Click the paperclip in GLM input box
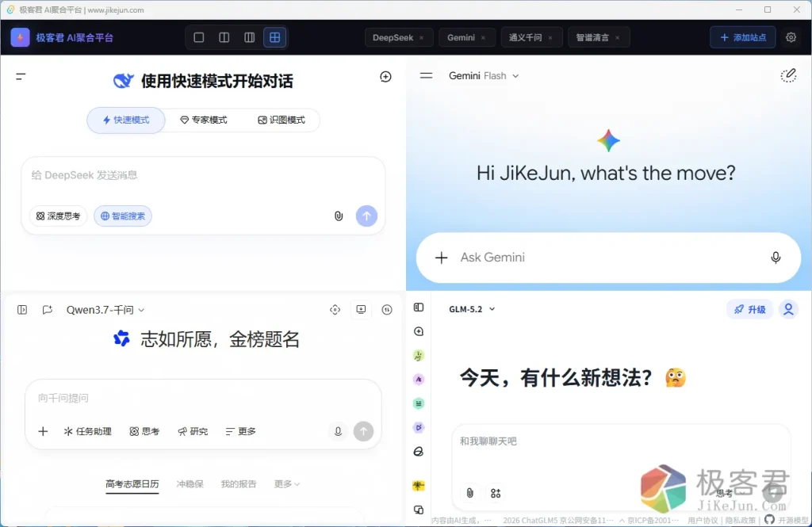812x527 pixels. click(x=469, y=493)
